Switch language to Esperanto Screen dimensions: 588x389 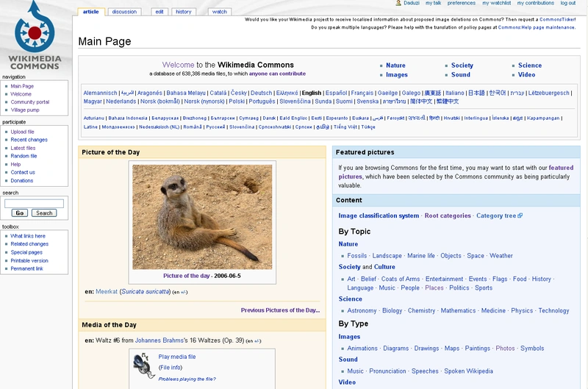[337, 118]
